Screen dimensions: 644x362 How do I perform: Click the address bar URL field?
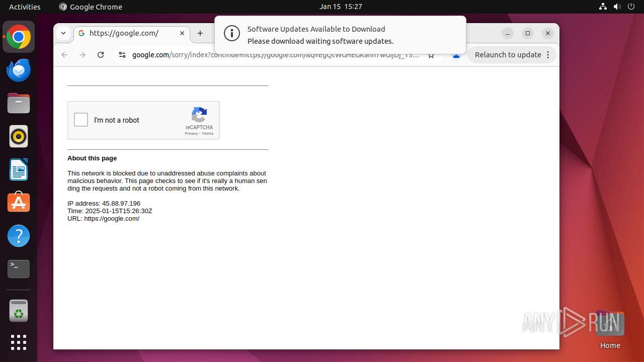click(x=275, y=55)
